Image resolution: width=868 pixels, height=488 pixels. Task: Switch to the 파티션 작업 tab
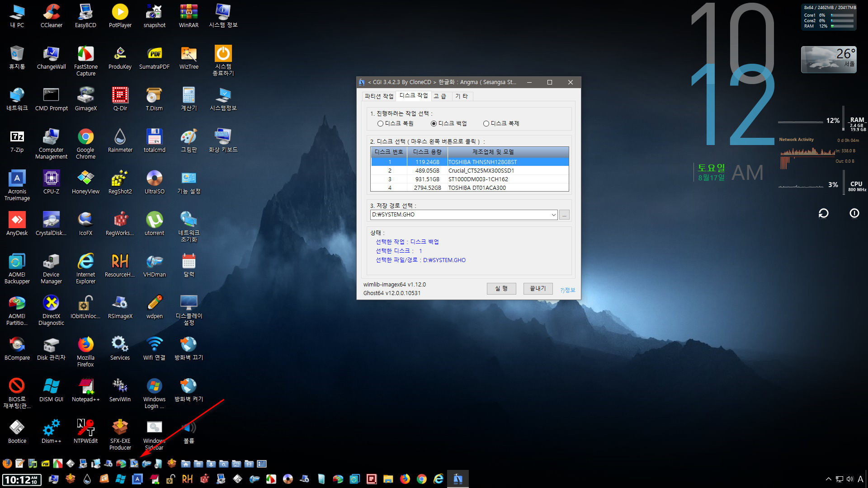(x=379, y=96)
